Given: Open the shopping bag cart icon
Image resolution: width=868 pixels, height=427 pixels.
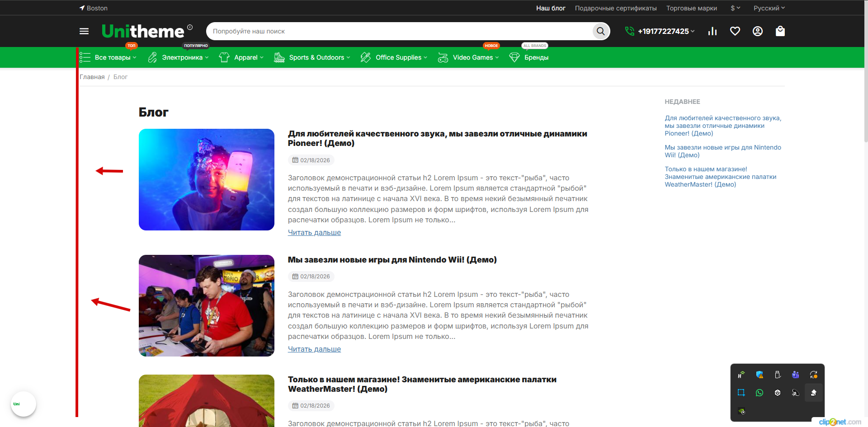Looking at the screenshot, I should coord(780,31).
